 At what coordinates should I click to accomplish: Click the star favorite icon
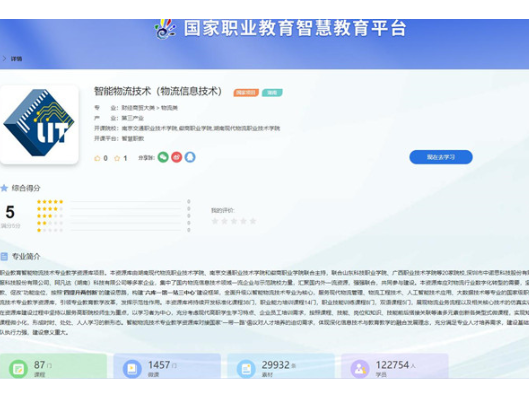tap(117, 158)
